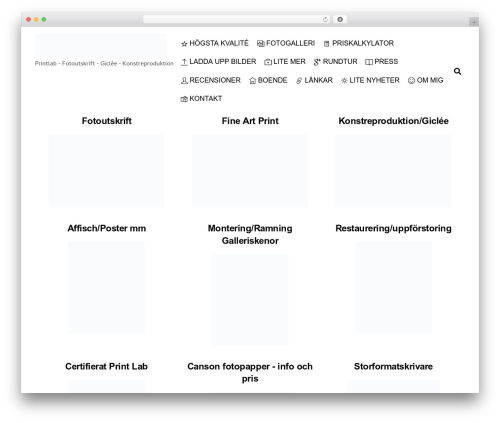
Task: Click the upload arrow icon beside Ladda upp bilder
Action: (184, 62)
